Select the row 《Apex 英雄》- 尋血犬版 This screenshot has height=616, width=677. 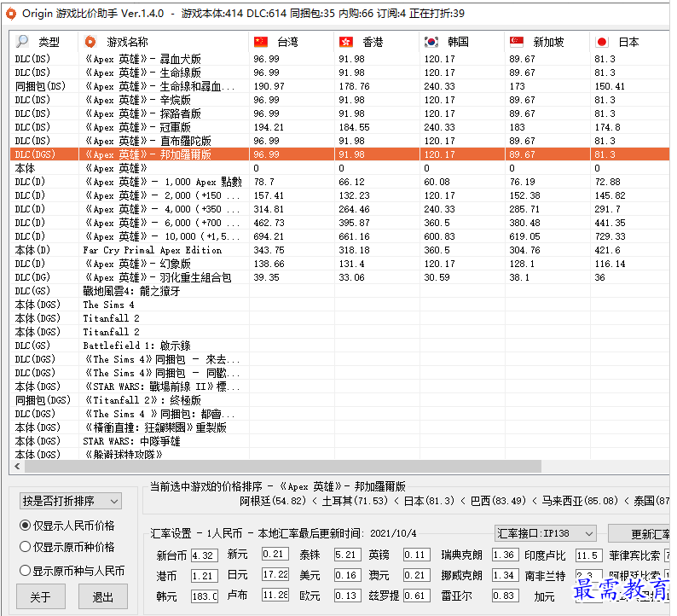(340, 59)
